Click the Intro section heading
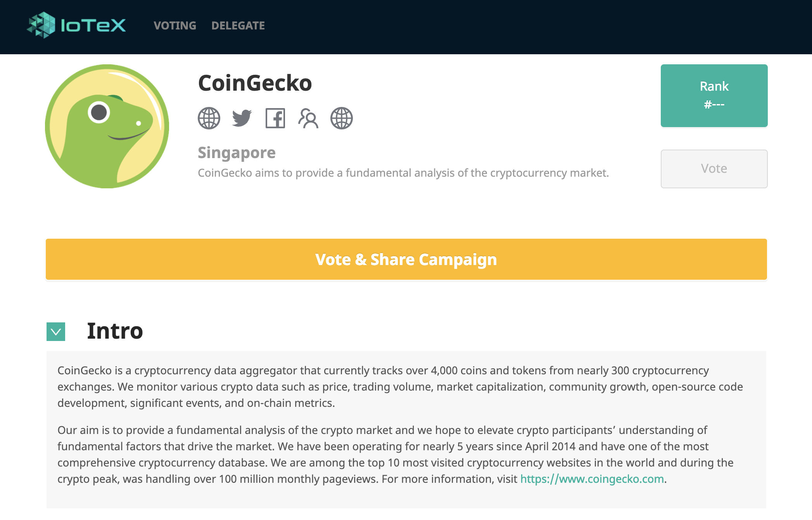The height and width of the screenshot is (520, 812). pyautogui.click(x=115, y=331)
